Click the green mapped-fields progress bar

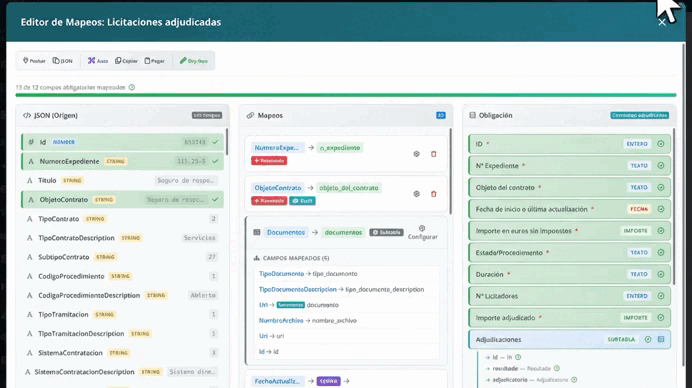(346, 95)
